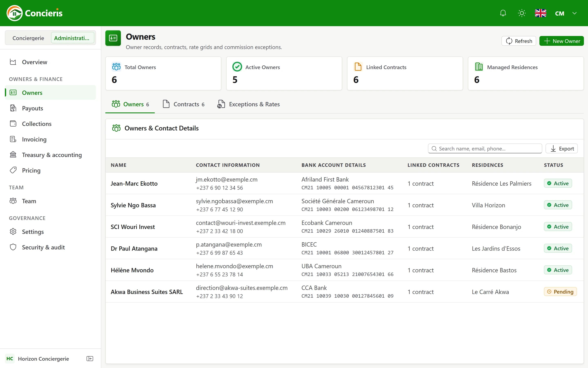This screenshot has width=588, height=368.
Task: Select the Owners tab
Action: [x=130, y=104]
